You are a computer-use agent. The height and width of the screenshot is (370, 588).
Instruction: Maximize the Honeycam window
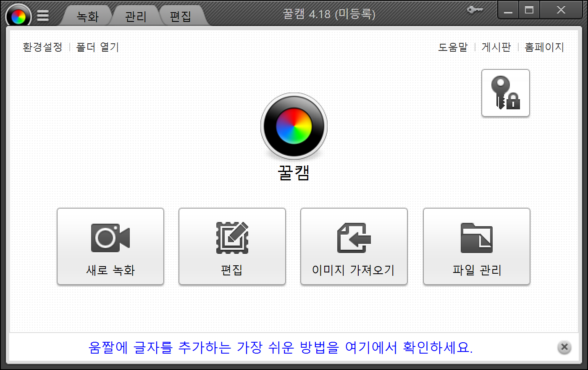(529, 10)
